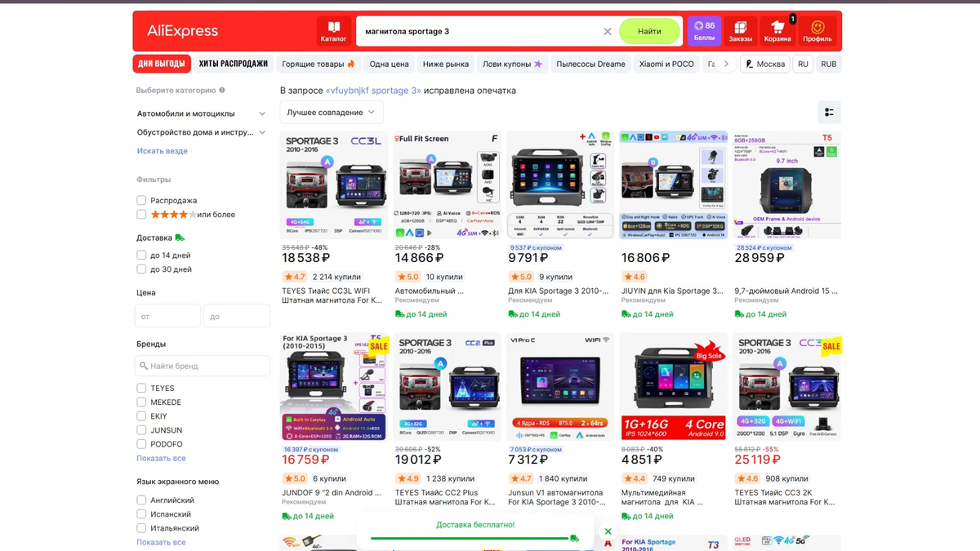Open Заказы orders icon
The image size is (980, 551).
point(741,31)
